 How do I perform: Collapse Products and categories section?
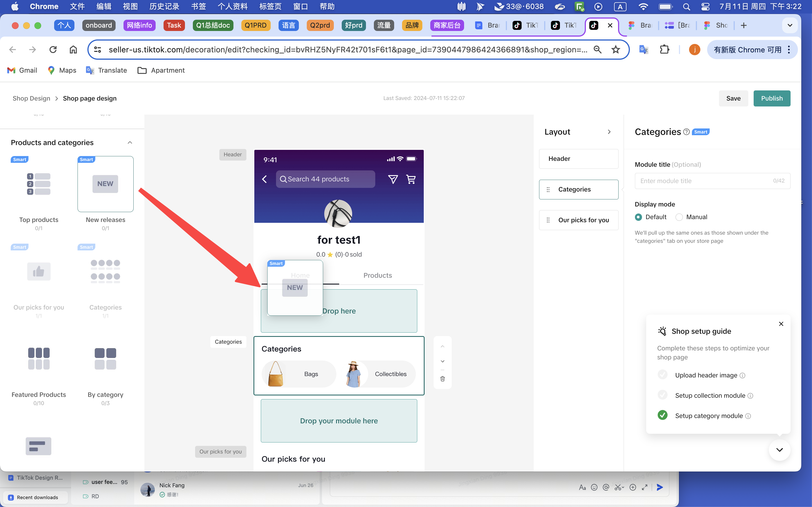point(130,143)
